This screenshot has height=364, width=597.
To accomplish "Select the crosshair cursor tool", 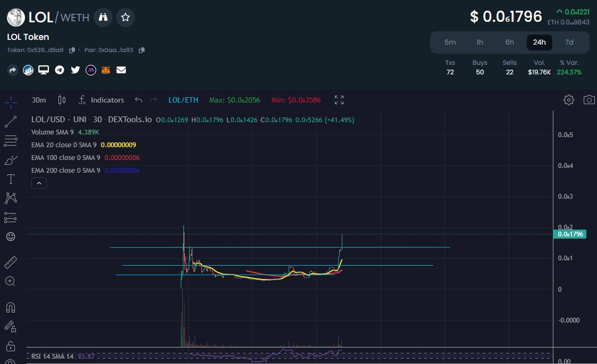I will pos(11,102).
